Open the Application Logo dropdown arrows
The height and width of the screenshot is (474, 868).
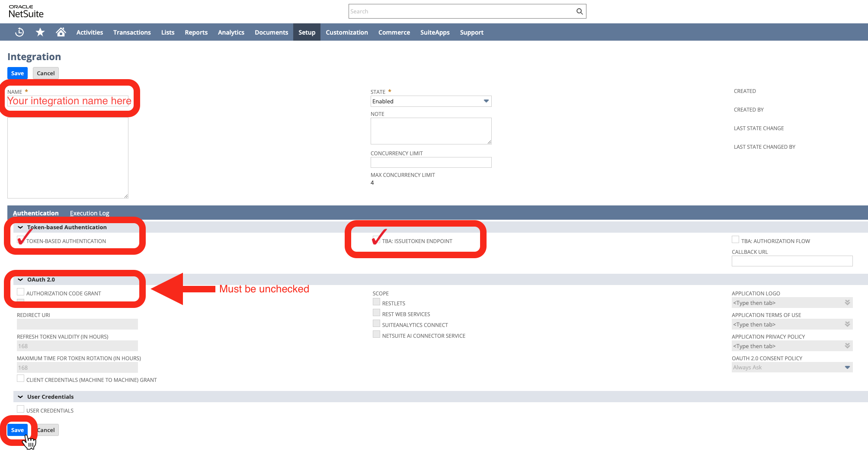pos(847,303)
